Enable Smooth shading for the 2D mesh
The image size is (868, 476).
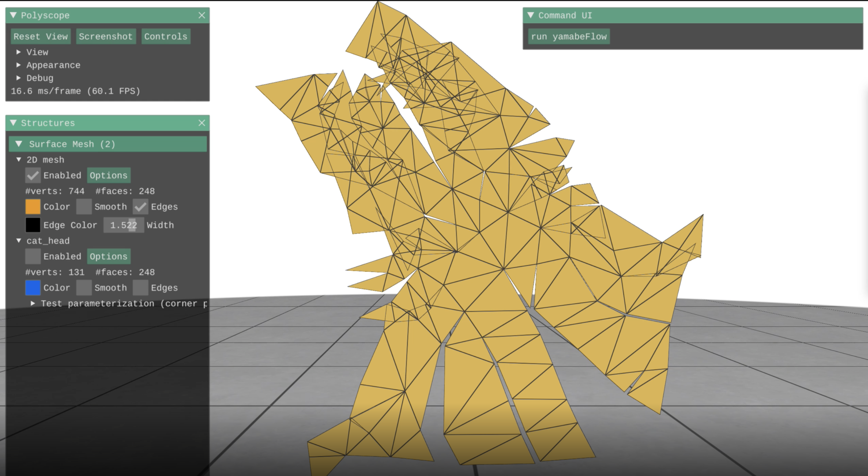coord(84,207)
